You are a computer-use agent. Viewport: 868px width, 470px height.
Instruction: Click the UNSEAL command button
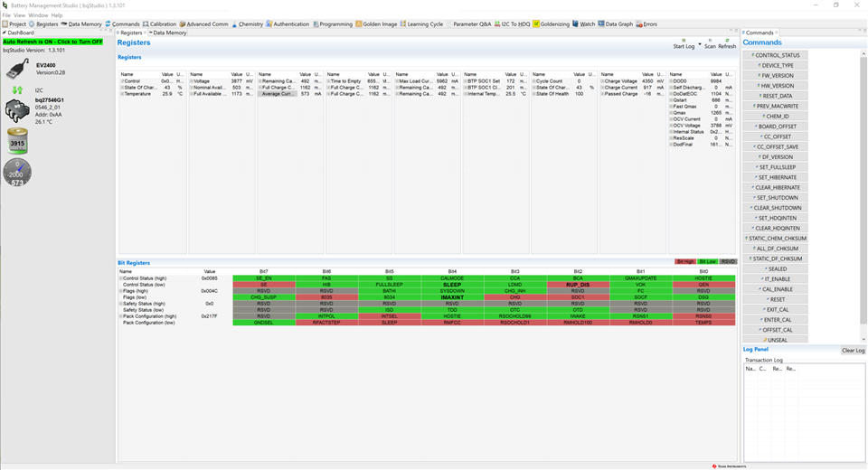pos(775,340)
